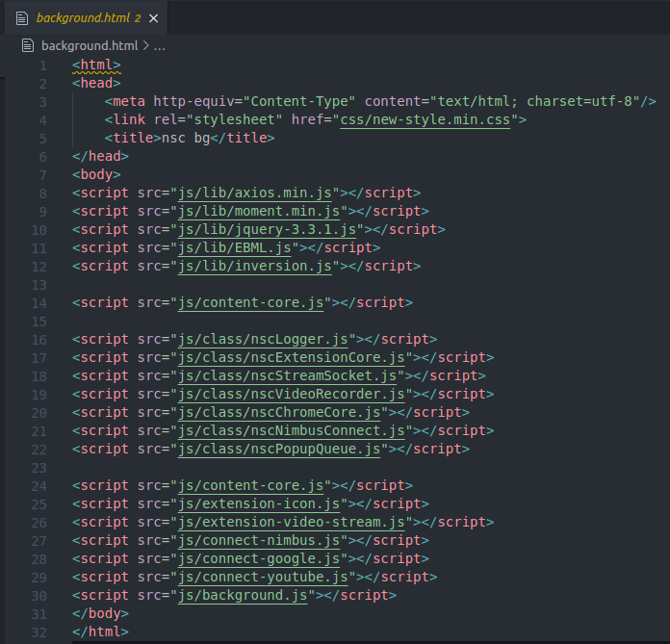The height and width of the screenshot is (644, 670).
Task: Click the file icon in the background.html tab
Action: click(21, 18)
